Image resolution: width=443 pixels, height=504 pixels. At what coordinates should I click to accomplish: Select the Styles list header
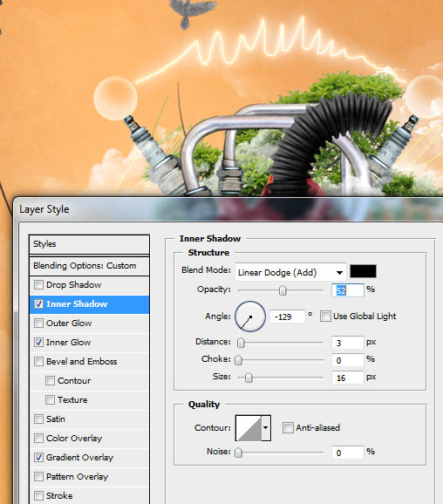click(x=89, y=244)
